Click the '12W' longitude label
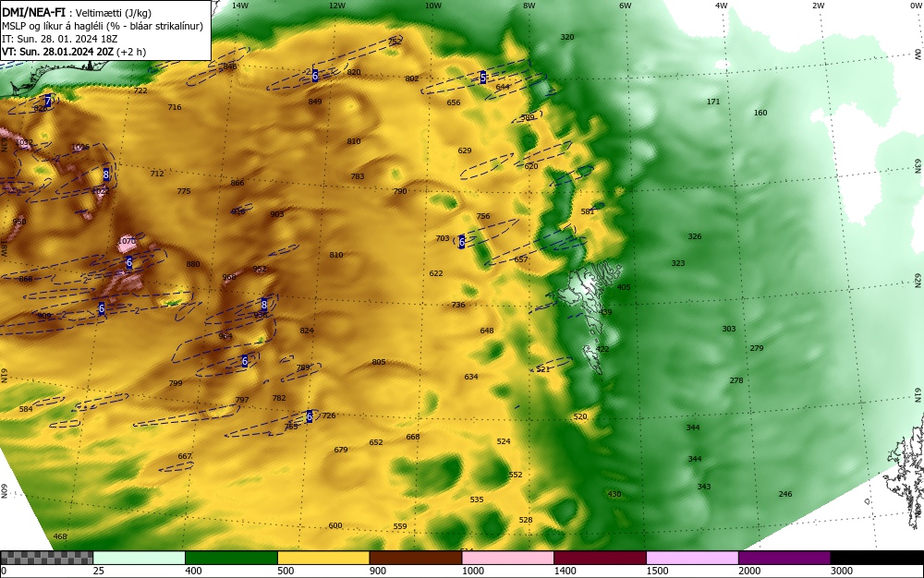924x578 pixels. pyautogui.click(x=336, y=6)
